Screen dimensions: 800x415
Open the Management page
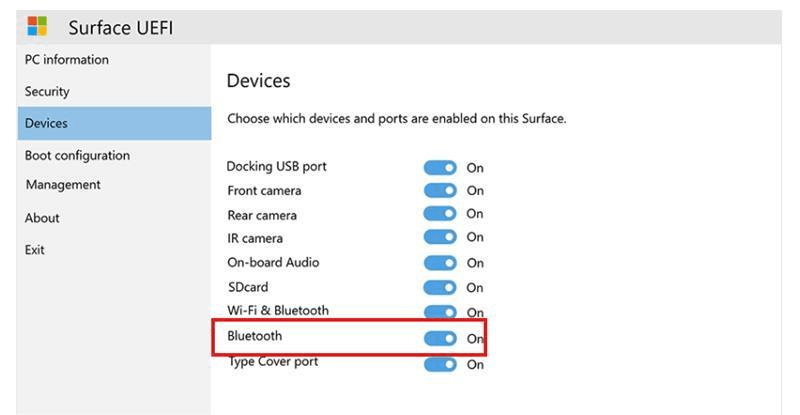(x=62, y=185)
